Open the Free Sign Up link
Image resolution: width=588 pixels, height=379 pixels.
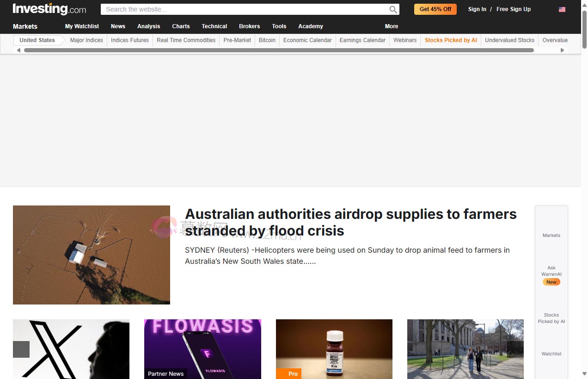(513, 9)
